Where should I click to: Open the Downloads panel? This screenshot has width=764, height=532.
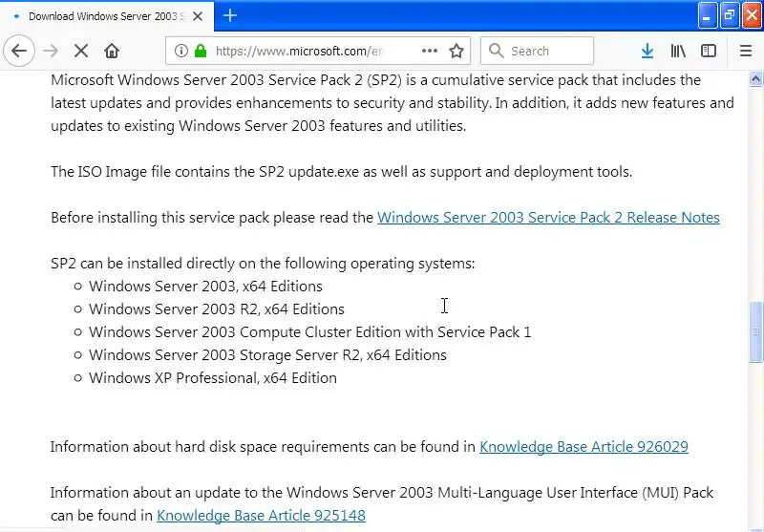coord(647,52)
